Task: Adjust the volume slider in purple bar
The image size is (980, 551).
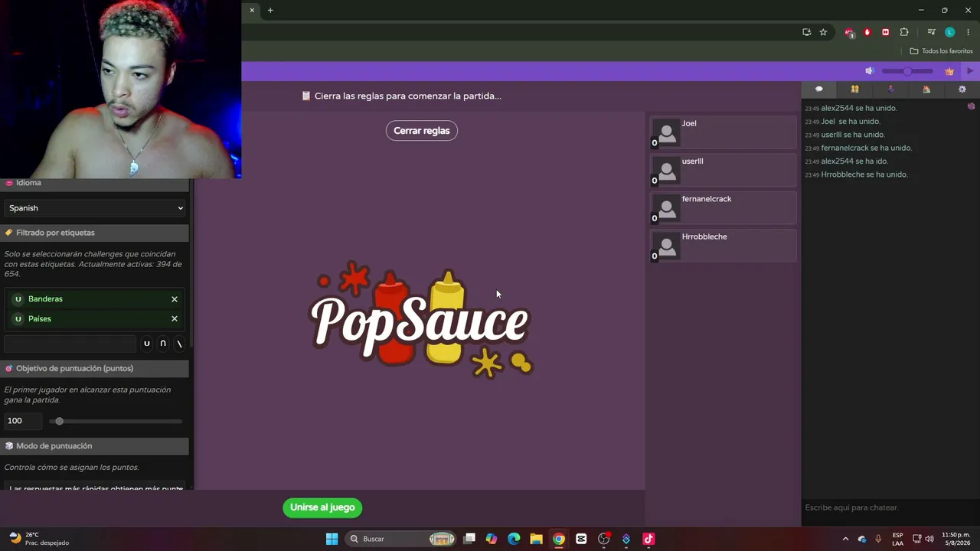Action: [x=907, y=71]
